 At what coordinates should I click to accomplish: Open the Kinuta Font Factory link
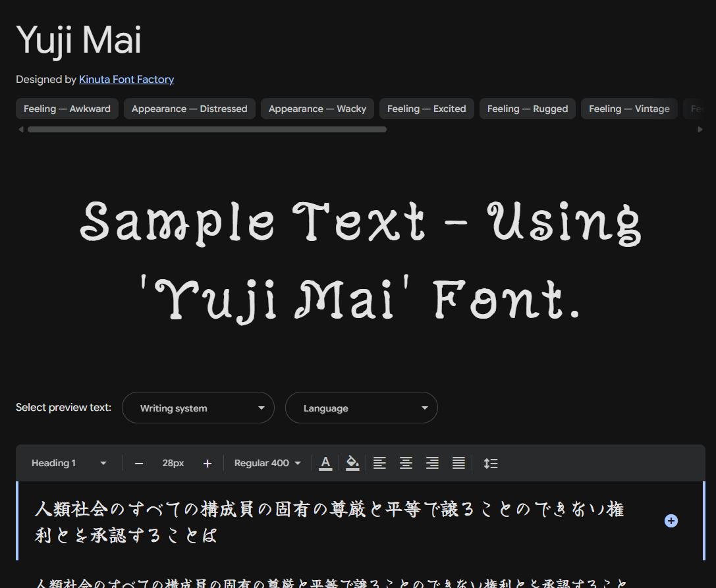pos(126,80)
